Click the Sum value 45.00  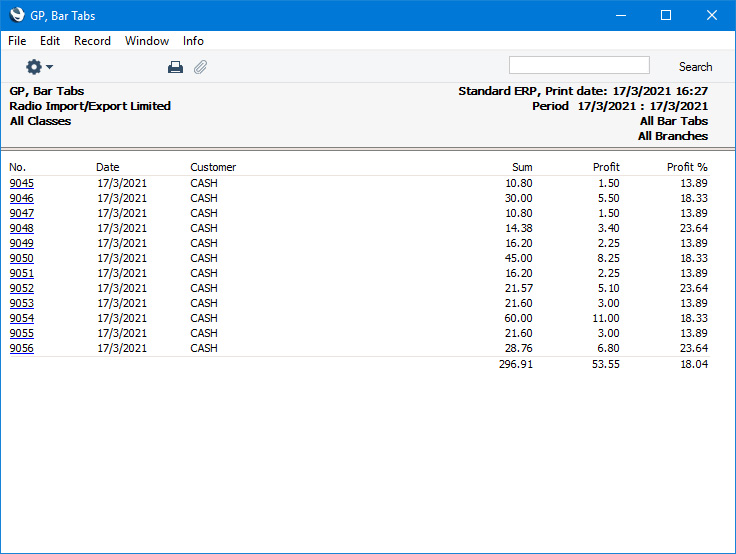pos(518,258)
